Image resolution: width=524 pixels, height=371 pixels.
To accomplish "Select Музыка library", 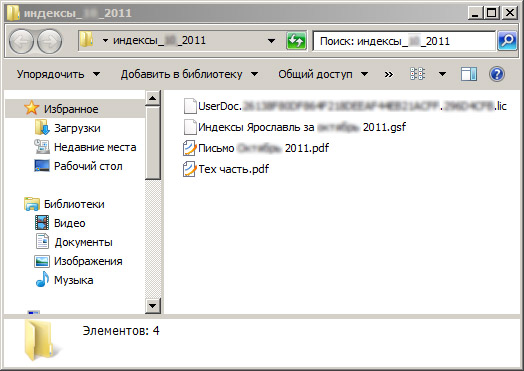I will 74,280.
